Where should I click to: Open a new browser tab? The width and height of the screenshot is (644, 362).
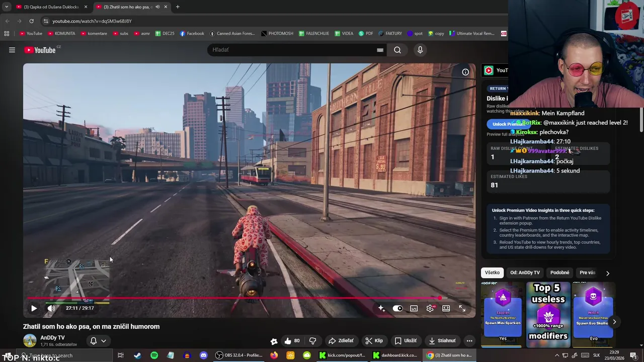(x=178, y=7)
